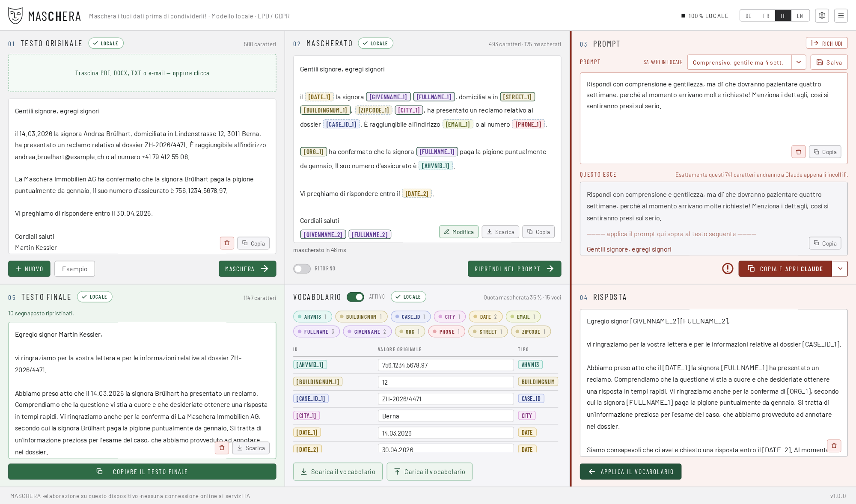856x504 pixels.
Task: Expand options next to Copia e apri Claude
Action: coord(840,269)
